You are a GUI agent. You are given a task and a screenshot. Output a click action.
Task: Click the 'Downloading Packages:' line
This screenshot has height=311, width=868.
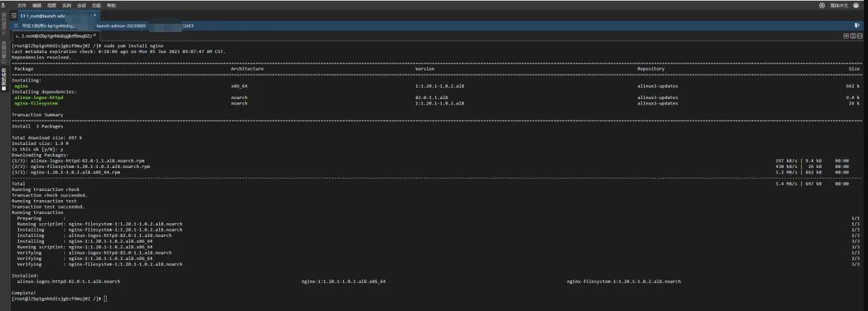[40, 155]
